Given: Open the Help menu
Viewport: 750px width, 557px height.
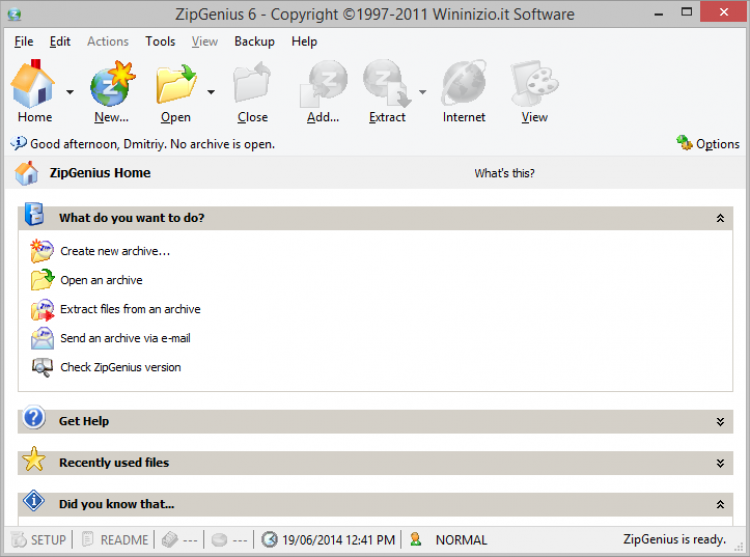Looking at the screenshot, I should (304, 42).
